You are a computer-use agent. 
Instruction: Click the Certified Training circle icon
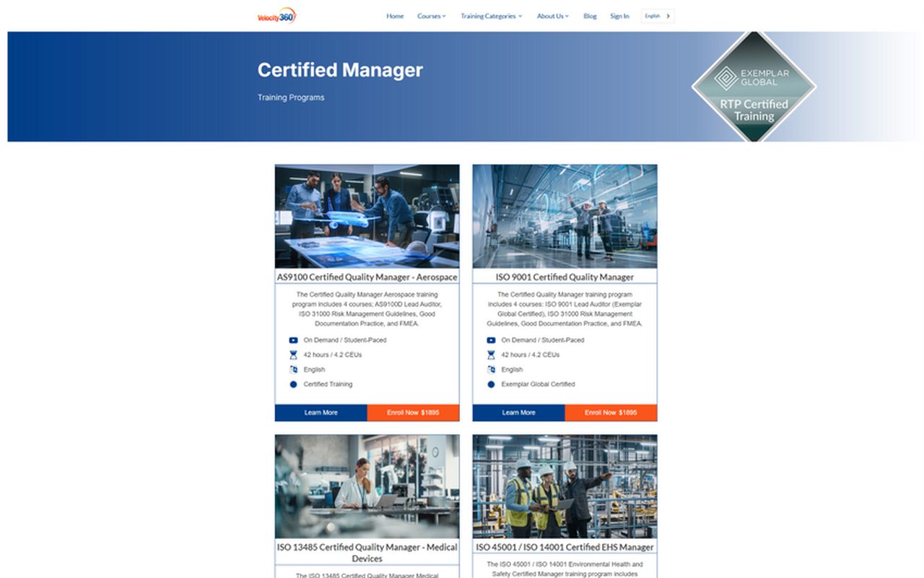click(293, 384)
